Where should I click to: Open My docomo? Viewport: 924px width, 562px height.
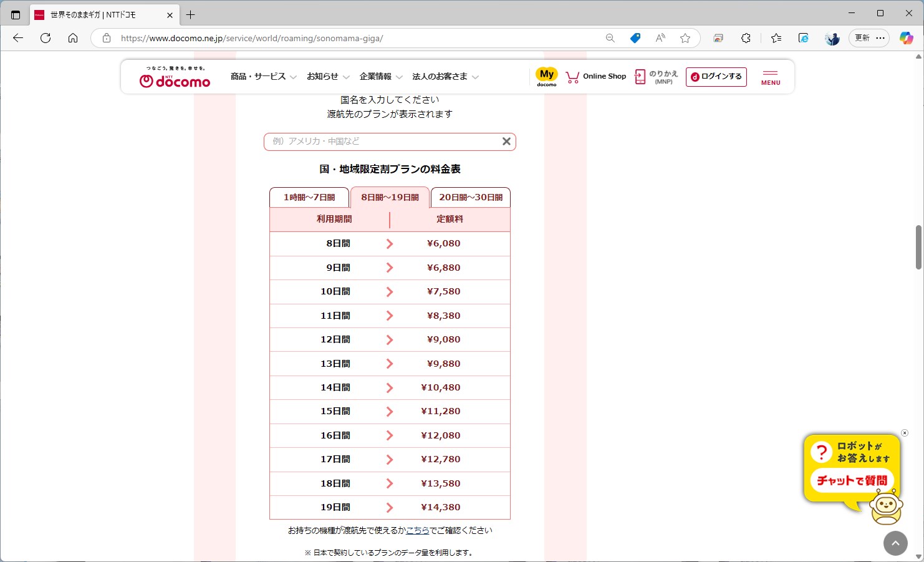pyautogui.click(x=546, y=75)
